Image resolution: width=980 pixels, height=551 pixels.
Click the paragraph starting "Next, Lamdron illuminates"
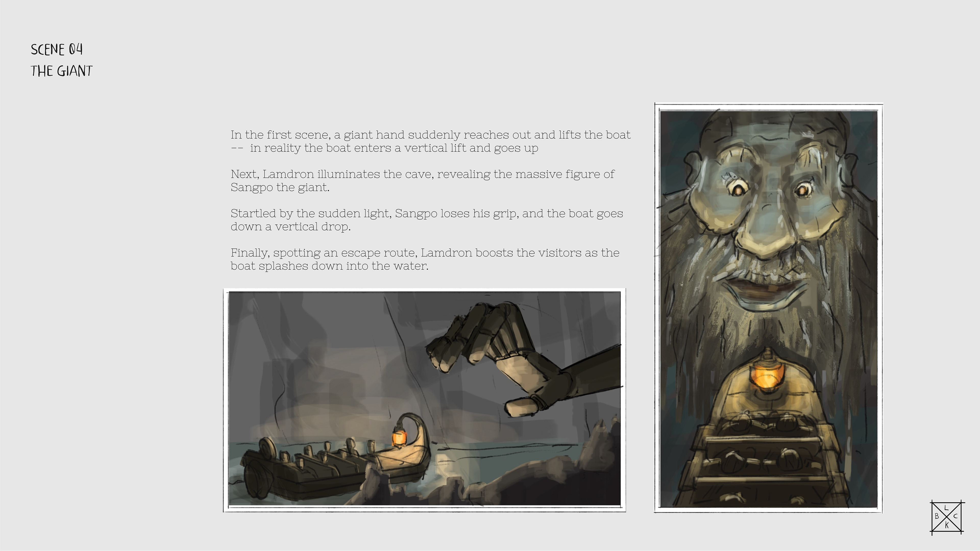[422, 181]
